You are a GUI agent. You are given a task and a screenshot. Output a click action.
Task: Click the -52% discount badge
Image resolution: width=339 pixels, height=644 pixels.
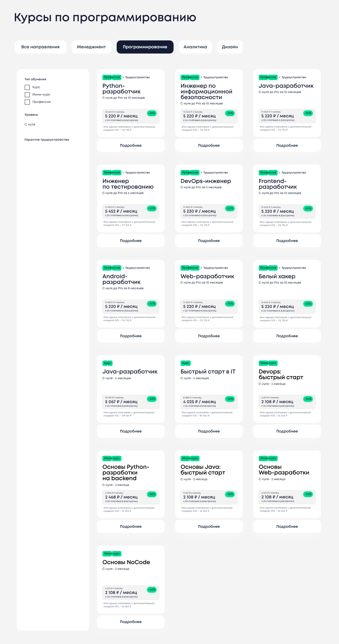pos(230,399)
